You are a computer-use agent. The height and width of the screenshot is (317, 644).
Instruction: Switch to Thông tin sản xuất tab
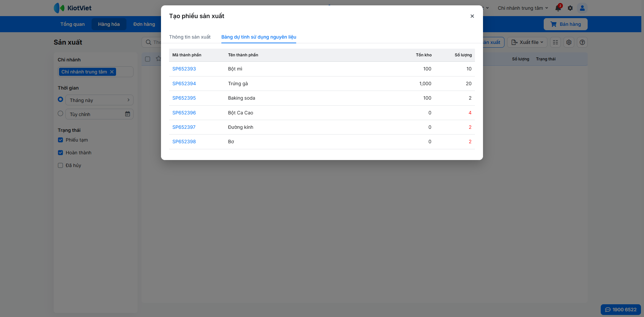click(x=190, y=37)
